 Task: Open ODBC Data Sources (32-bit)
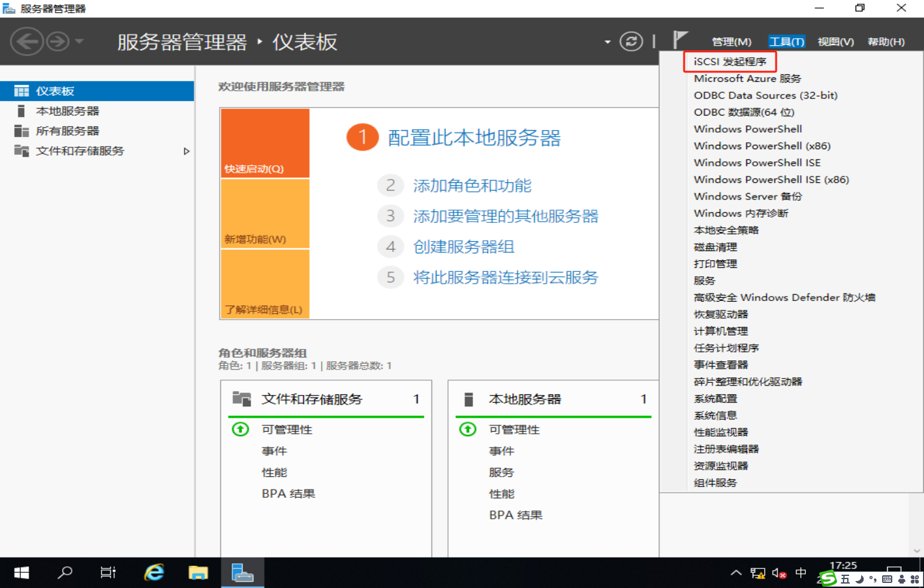coord(765,95)
